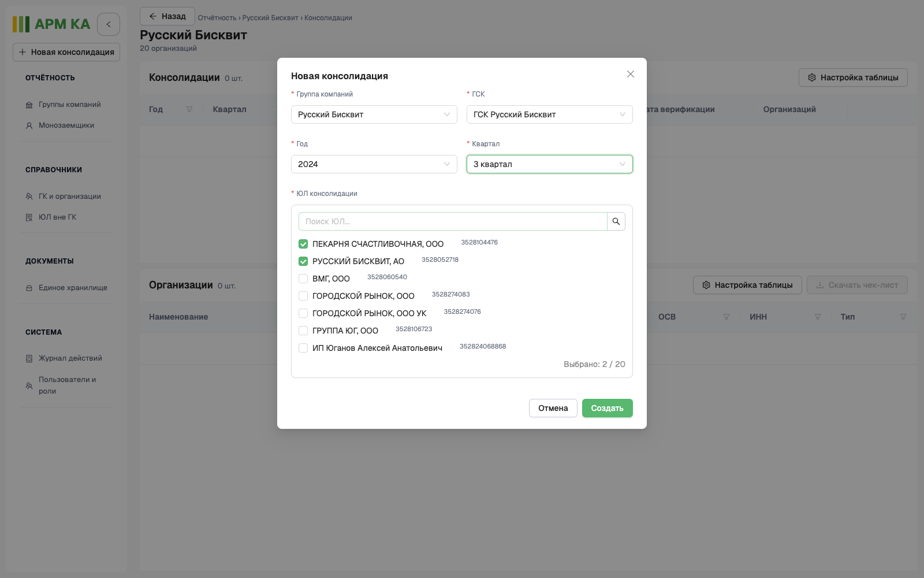The image size is (924, 578).
Task: Expand the Квартал dropdown showing 3 квартал
Action: pos(550,164)
